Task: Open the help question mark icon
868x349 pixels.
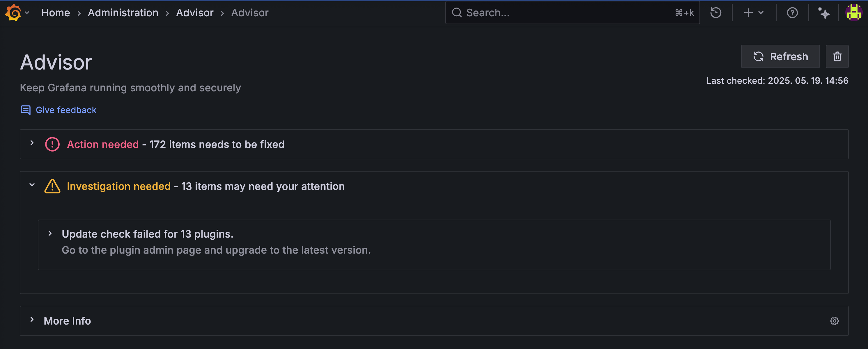Action: tap(792, 13)
